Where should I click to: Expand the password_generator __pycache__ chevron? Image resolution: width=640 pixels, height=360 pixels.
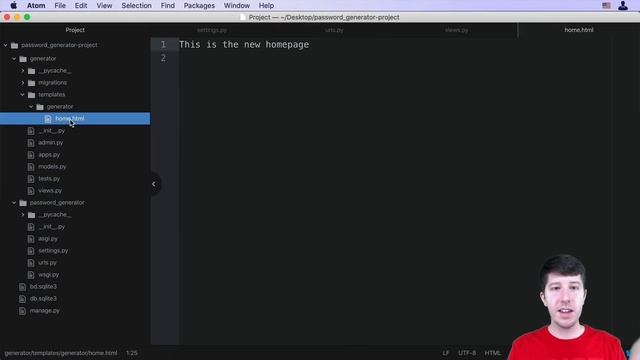pyautogui.click(x=23, y=215)
